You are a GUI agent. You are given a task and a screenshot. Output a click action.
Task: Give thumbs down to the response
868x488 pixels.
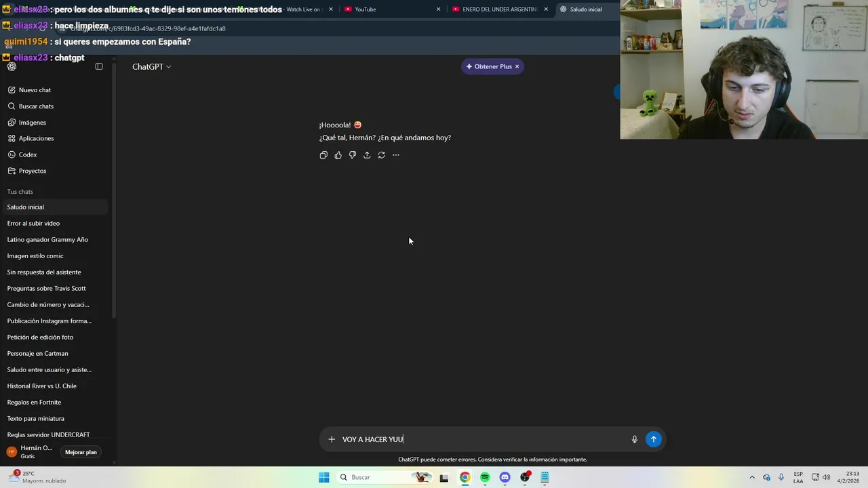point(353,155)
